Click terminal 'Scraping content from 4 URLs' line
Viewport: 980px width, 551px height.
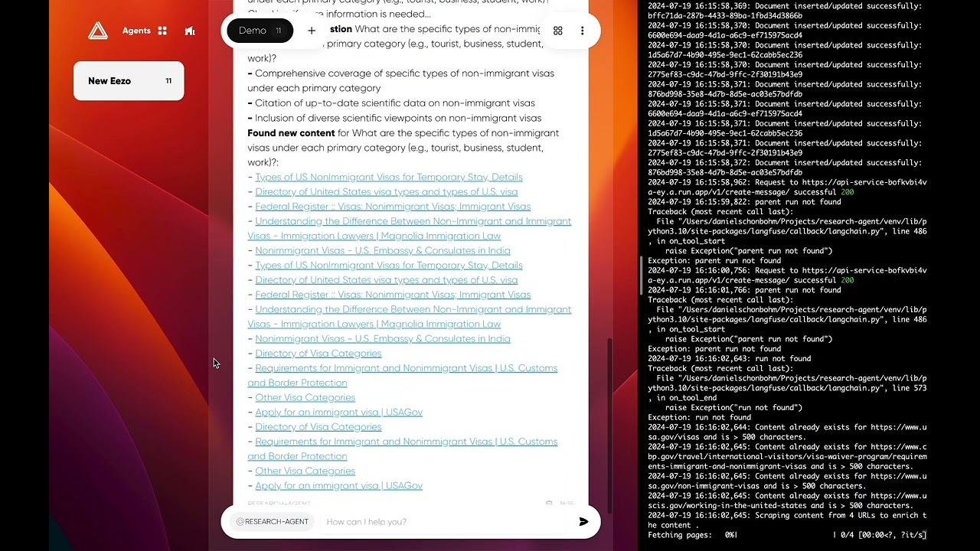click(x=787, y=520)
